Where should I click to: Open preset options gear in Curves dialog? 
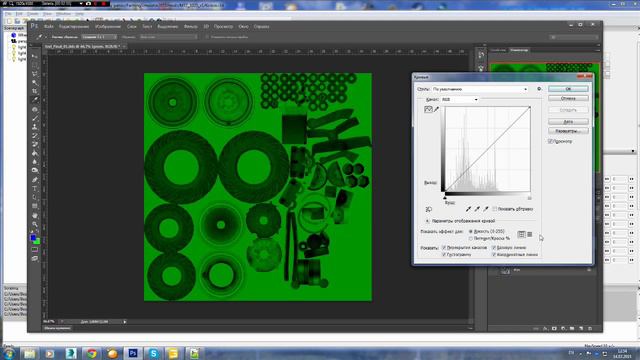click(539, 89)
